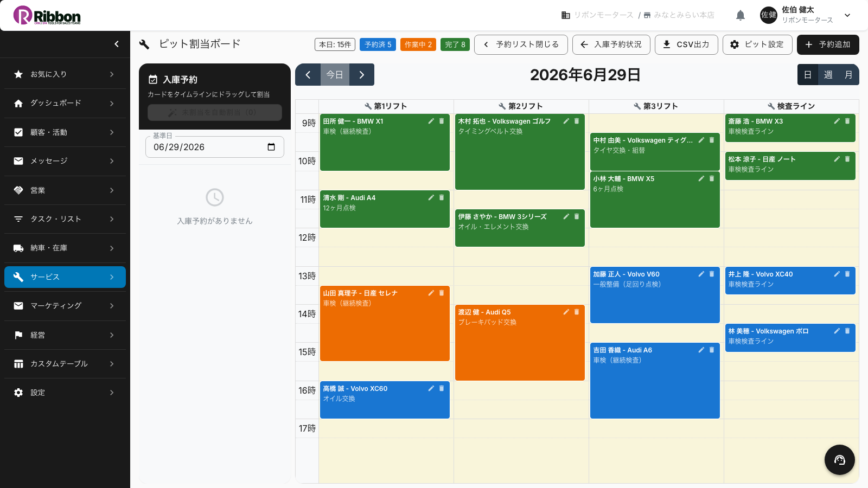Click 本日: 15件 badge
The height and width of the screenshot is (488, 868).
click(335, 44)
